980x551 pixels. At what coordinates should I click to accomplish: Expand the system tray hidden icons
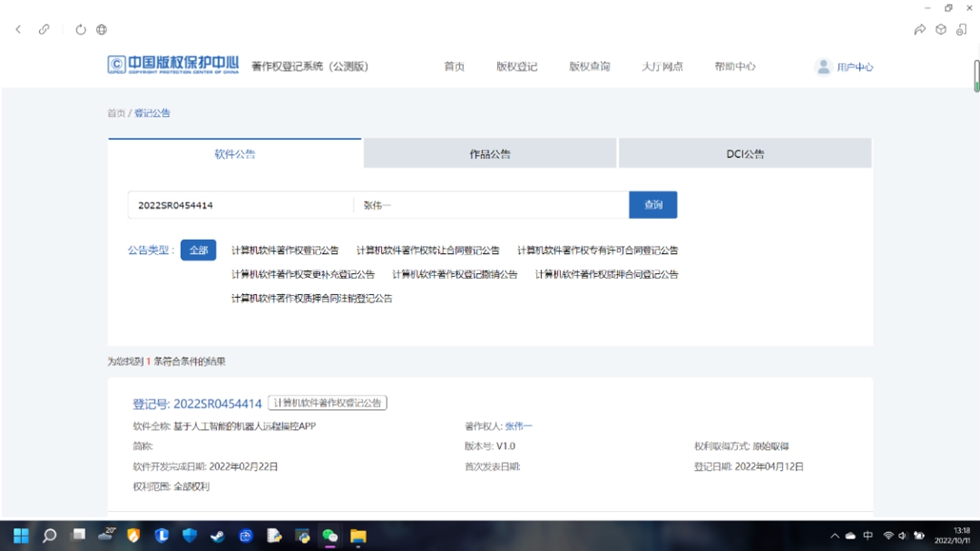tap(834, 536)
